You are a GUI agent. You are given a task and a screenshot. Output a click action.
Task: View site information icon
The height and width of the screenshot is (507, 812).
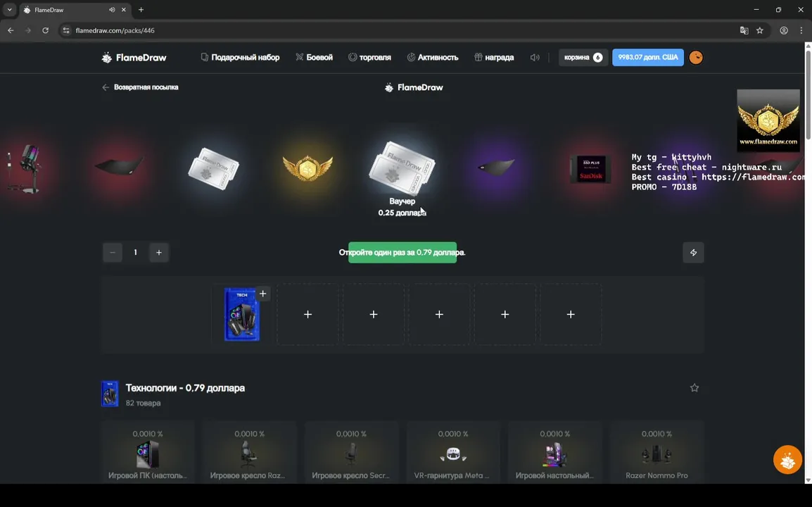click(65, 30)
